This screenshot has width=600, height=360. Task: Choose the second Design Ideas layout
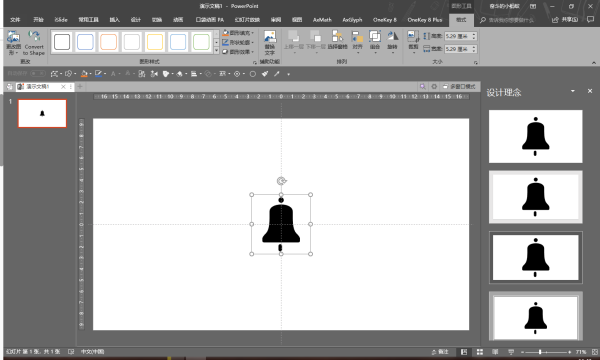(535, 197)
